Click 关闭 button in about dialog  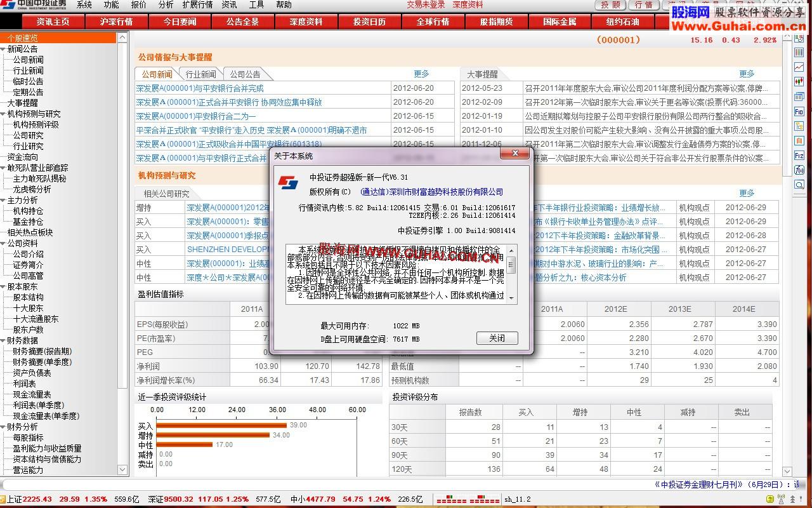click(x=497, y=338)
